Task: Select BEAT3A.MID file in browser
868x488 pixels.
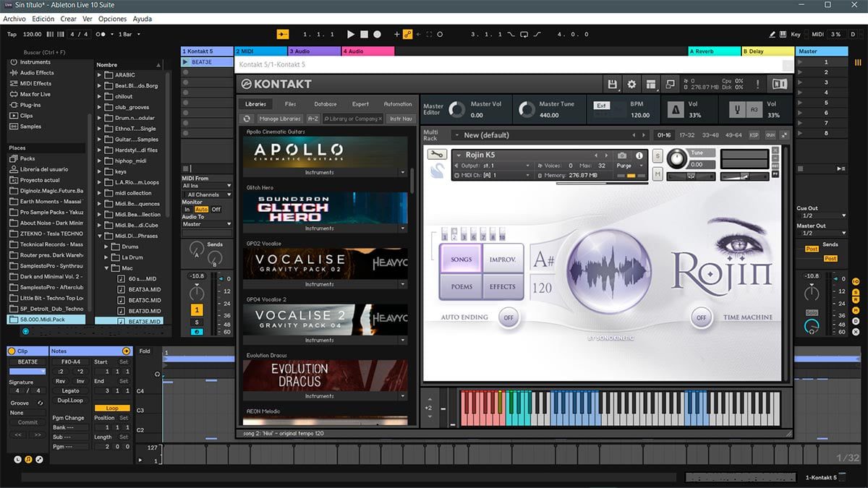Action: tap(145, 289)
